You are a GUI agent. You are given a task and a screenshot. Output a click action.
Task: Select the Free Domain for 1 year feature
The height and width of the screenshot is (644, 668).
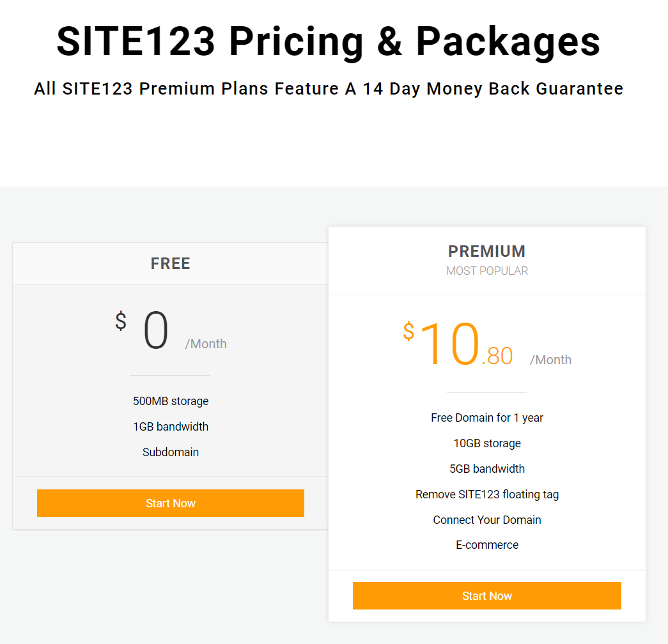tap(486, 417)
